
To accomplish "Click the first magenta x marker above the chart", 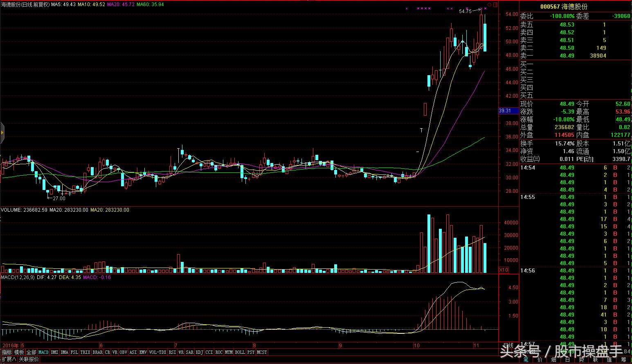I will (407, 9).
